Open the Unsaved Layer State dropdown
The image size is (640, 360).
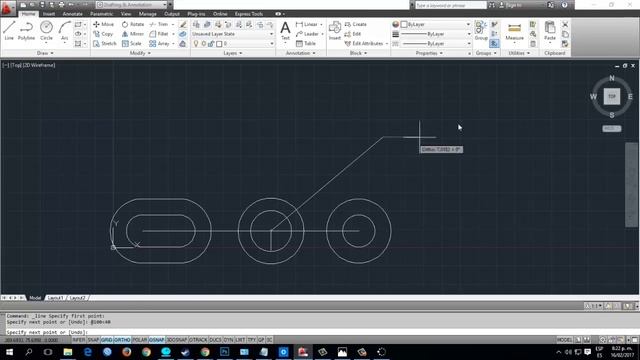click(x=233, y=34)
